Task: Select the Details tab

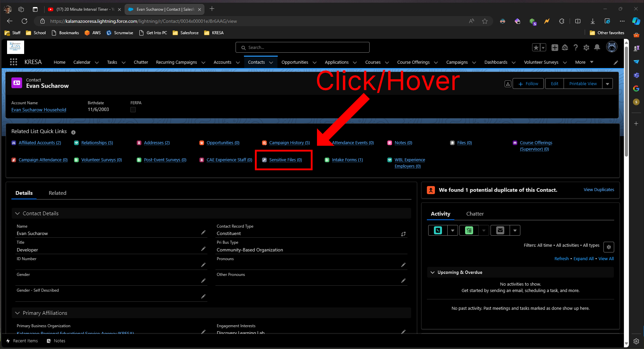Action: click(24, 193)
